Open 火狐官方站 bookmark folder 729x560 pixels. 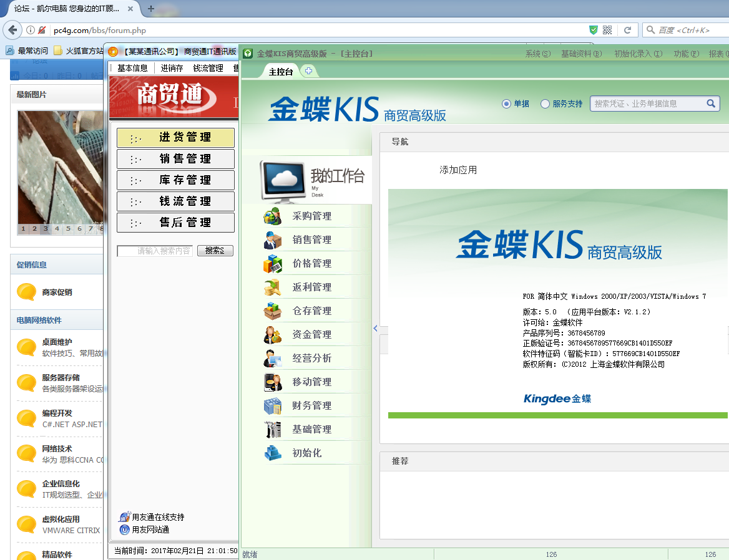pos(78,51)
